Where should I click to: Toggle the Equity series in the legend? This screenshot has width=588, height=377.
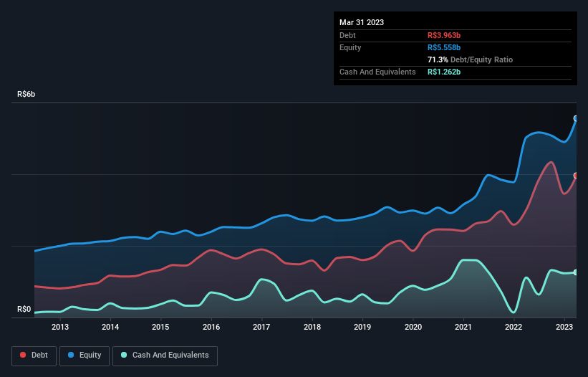point(84,355)
